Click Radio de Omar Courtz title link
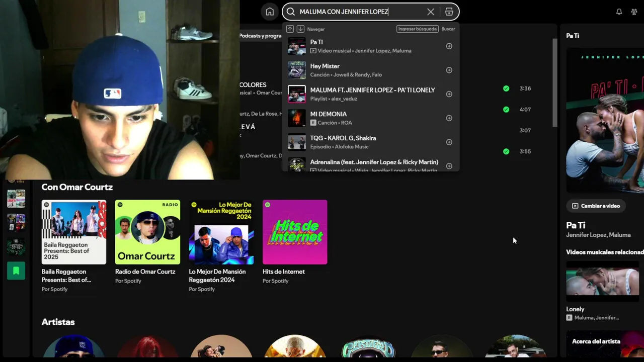 click(145, 271)
